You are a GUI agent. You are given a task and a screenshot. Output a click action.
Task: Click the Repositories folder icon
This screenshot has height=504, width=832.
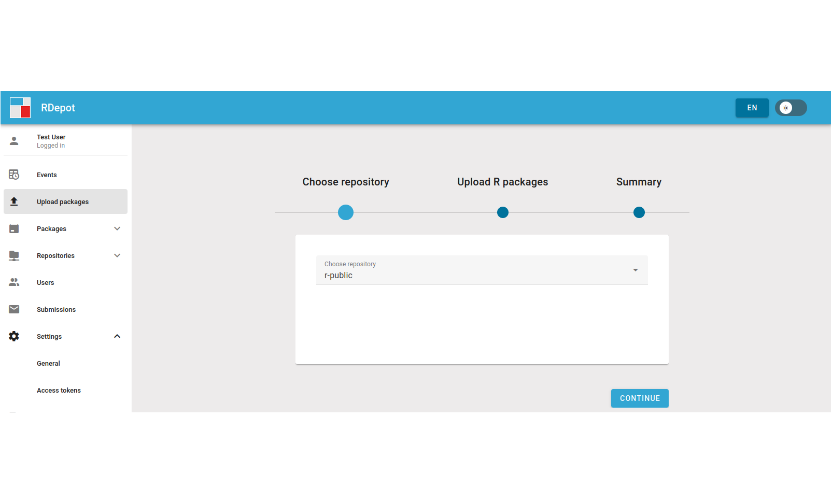click(14, 255)
